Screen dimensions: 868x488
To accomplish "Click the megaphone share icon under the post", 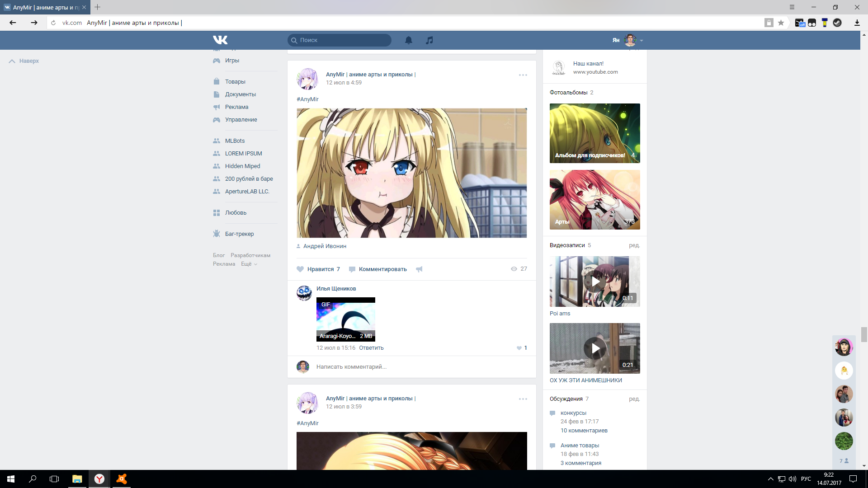I will [x=419, y=269].
